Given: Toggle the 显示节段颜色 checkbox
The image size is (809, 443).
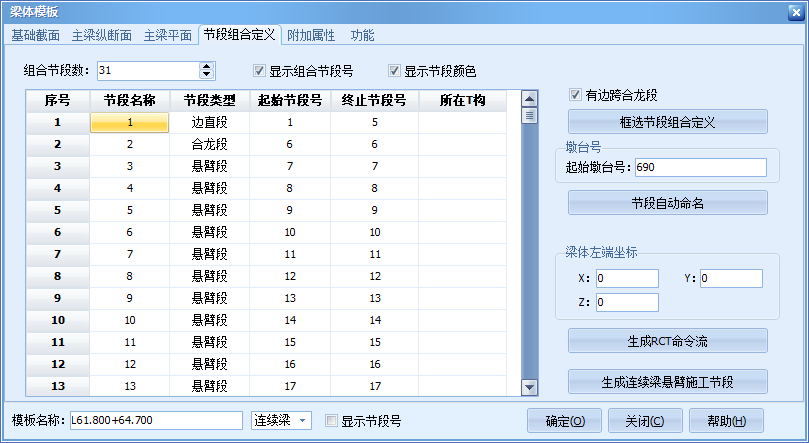Looking at the screenshot, I should pyautogui.click(x=394, y=71).
